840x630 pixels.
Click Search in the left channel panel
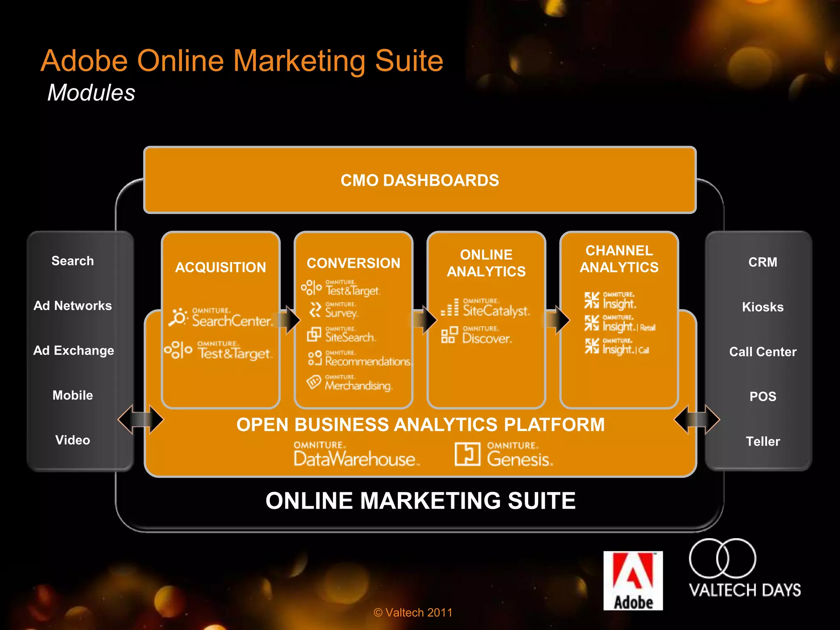(73, 261)
